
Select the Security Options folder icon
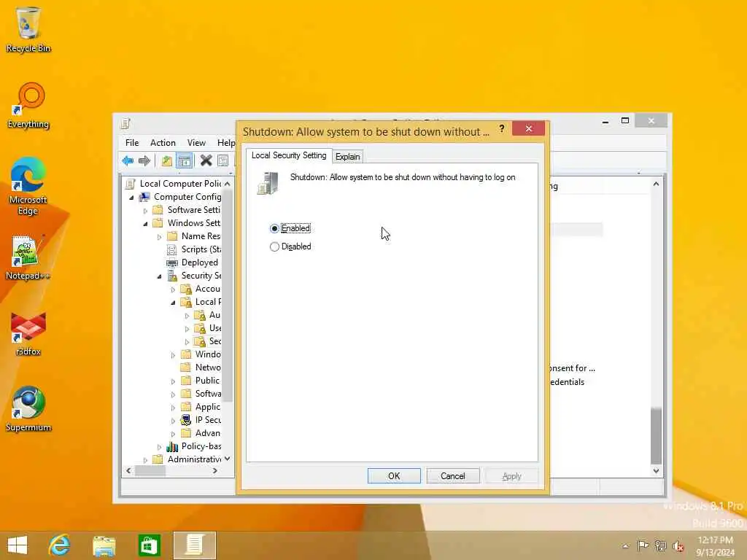click(x=200, y=341)
